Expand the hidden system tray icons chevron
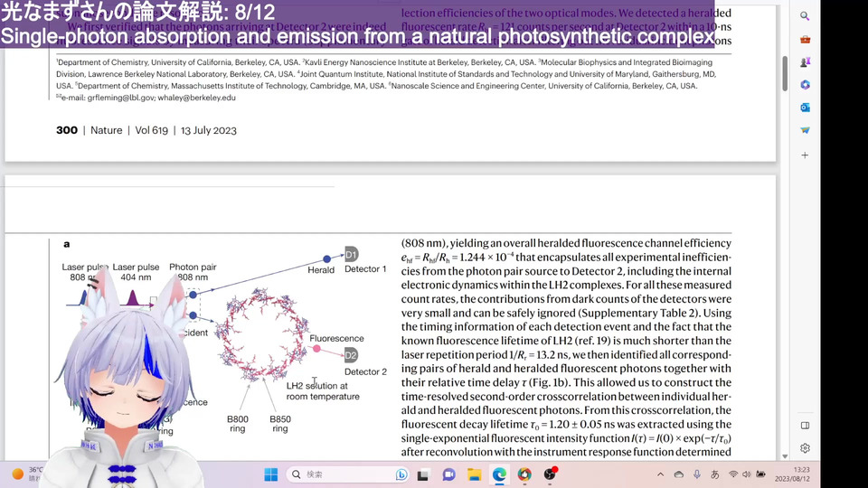The height and width of the screenshot is (488, 868). pyautogui.click(x=660, y=474)
